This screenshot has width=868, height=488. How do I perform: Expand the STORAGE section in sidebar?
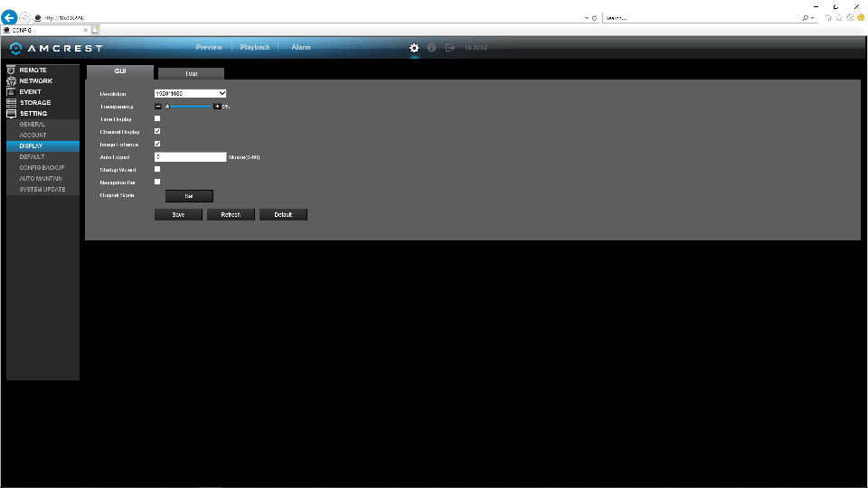click(x=42, y=102)
